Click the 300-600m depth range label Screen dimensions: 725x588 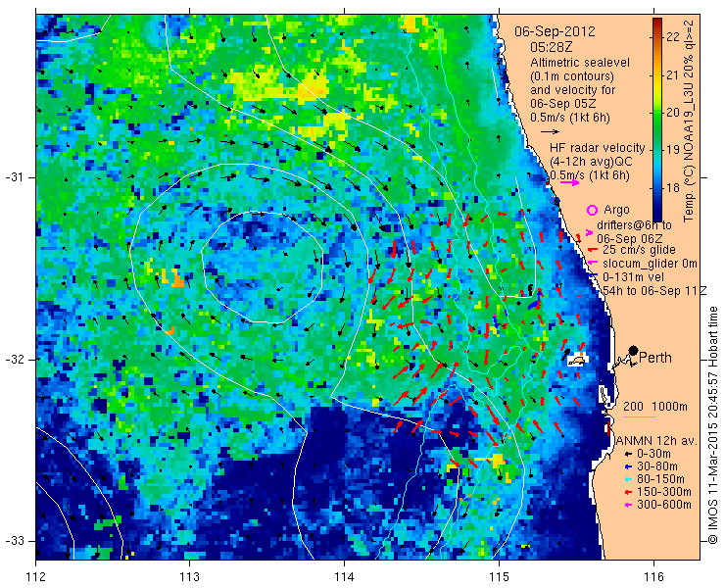664,505
